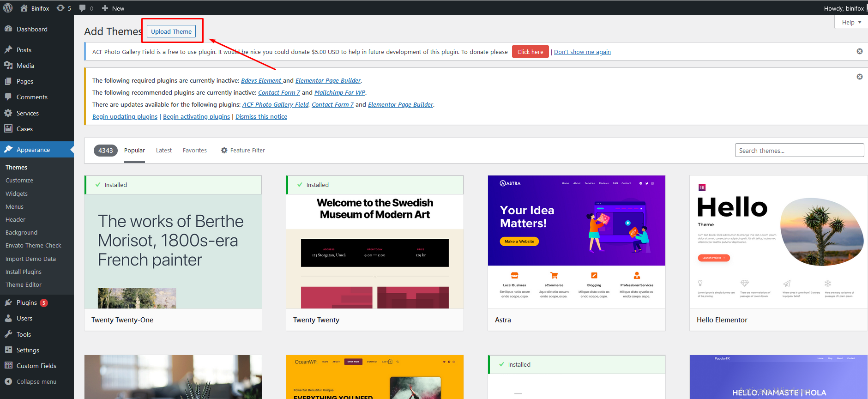
Task: Switch to the Latest themes tab
Action: (x=163, y=151)
